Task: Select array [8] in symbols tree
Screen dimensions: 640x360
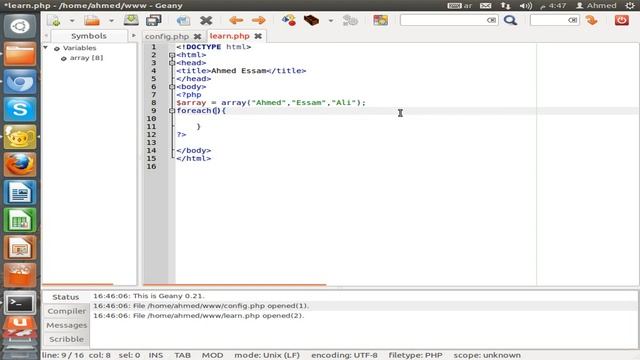Action: tap(86, 58)
